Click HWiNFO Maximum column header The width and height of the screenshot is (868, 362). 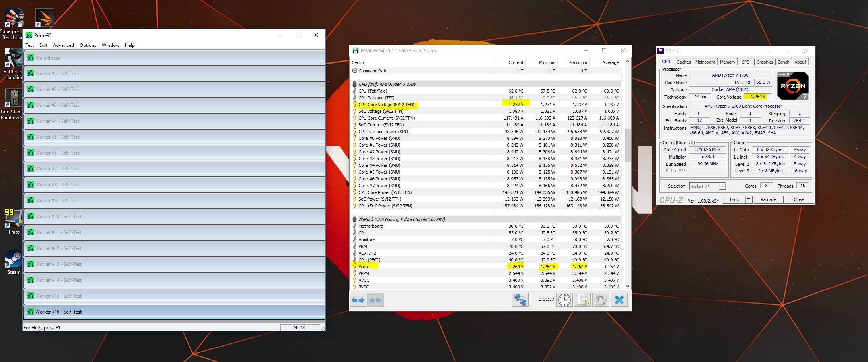pos(574,62)
